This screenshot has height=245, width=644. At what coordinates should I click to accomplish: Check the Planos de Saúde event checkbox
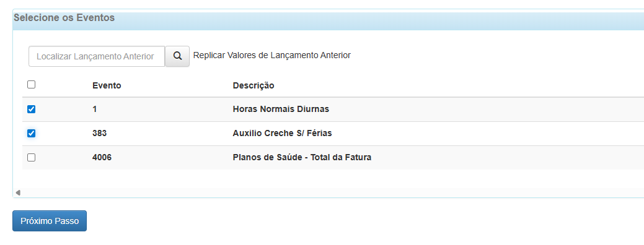pyautogui.click(x=31, y=157)
